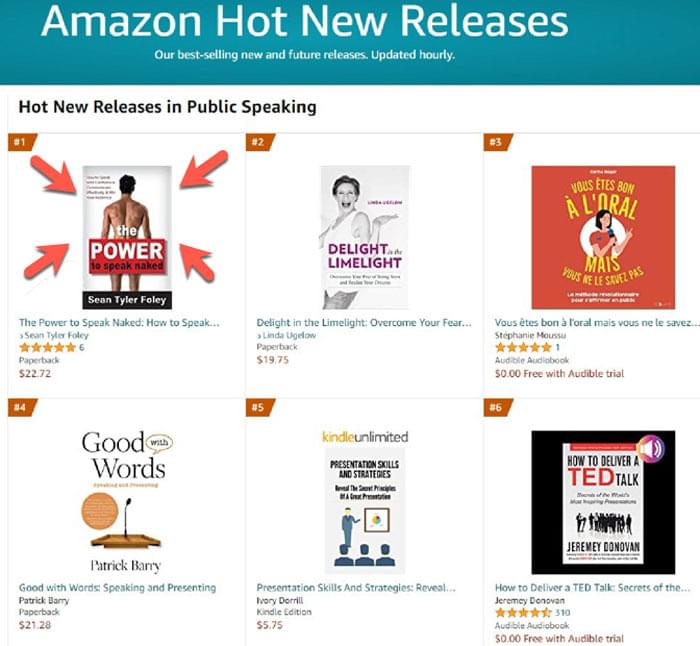Click the star rating under Stéphanie Moussu
The height and width of the screenshot is (646, 700).
pyautogui.click(x=522, y=348)
